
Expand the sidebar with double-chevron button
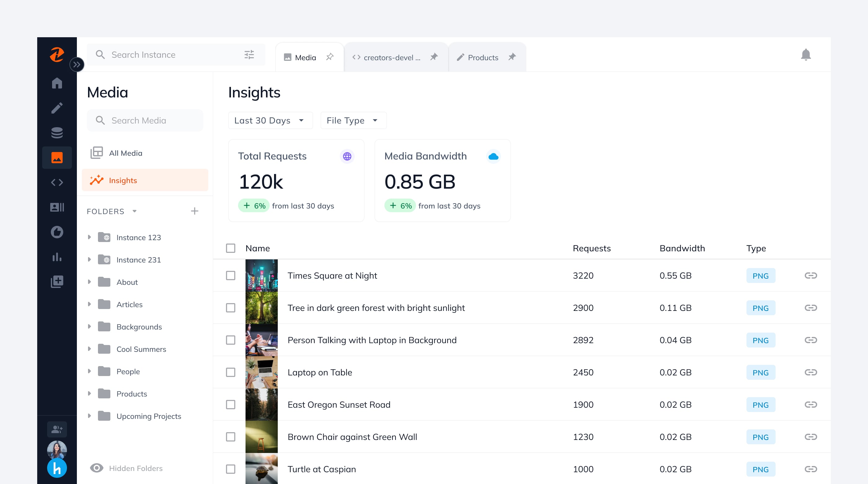coord(77,65)
